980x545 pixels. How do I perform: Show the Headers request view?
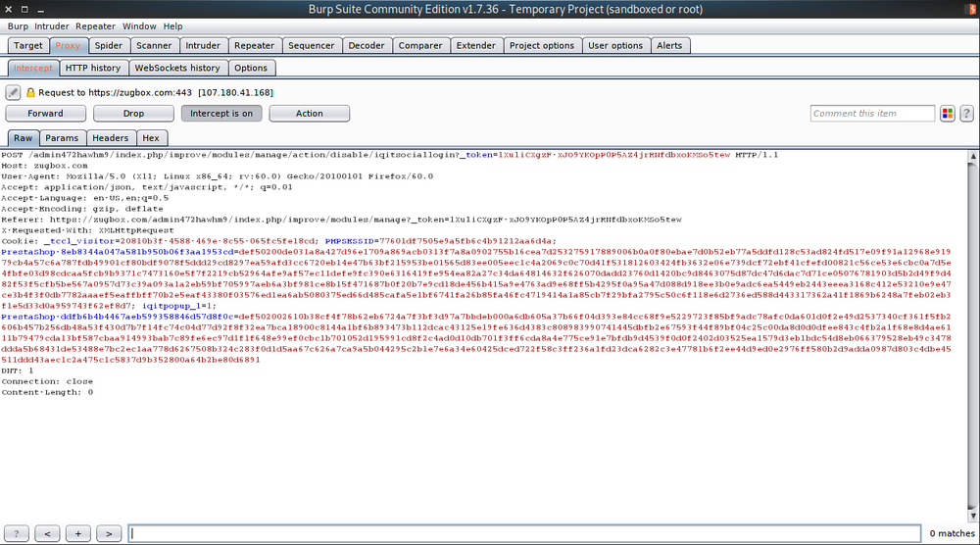coord(110,138)
